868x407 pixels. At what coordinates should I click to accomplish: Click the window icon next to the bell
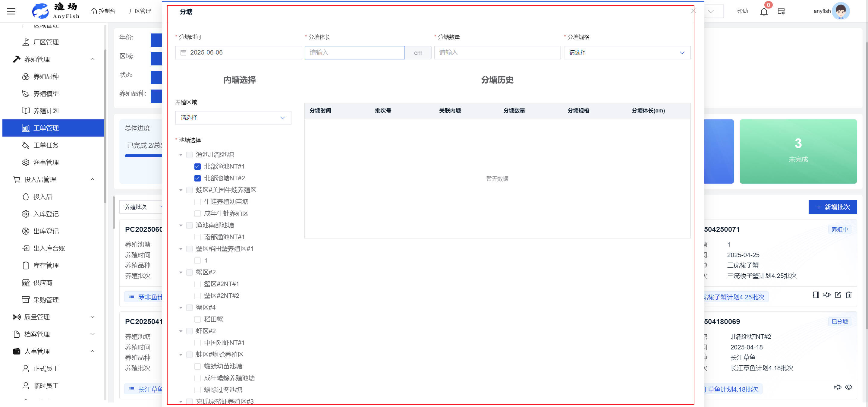point(781,12)
